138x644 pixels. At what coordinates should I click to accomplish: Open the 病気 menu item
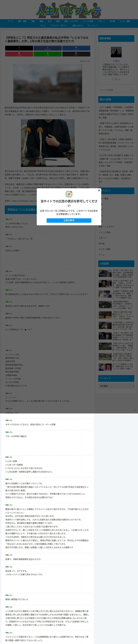point(58,21)
